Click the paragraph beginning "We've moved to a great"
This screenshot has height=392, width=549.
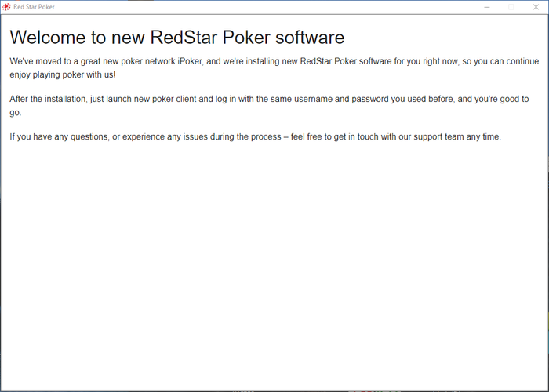[274, 68]
